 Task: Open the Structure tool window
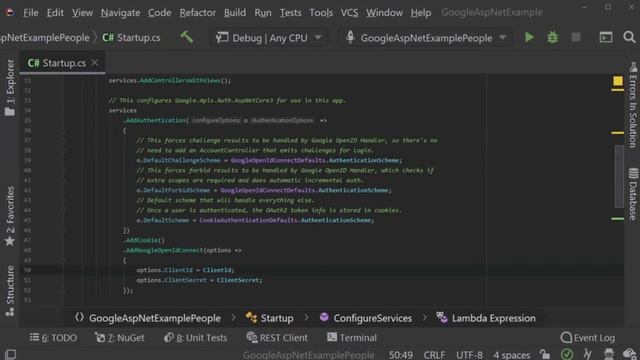(x=10, y=291)
